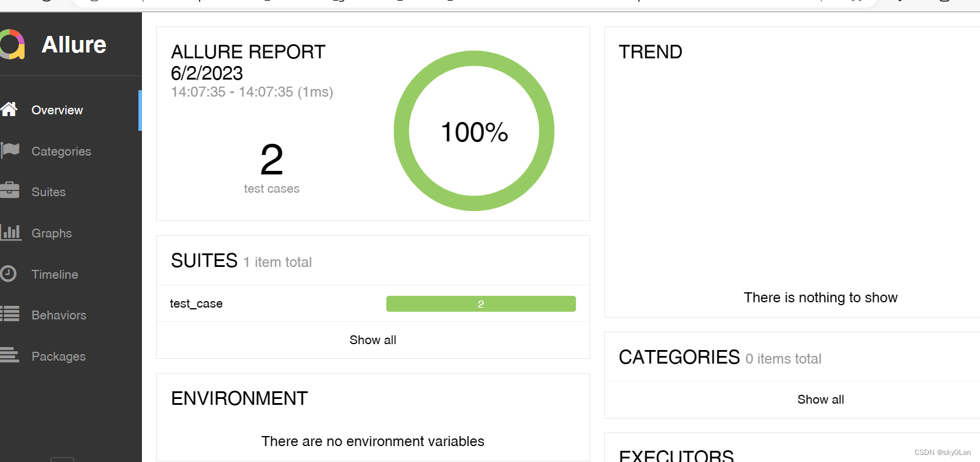This screenshot has width=980, height=462.
Task: Click the green passed bar showing 2
Action: pos(481,304)
